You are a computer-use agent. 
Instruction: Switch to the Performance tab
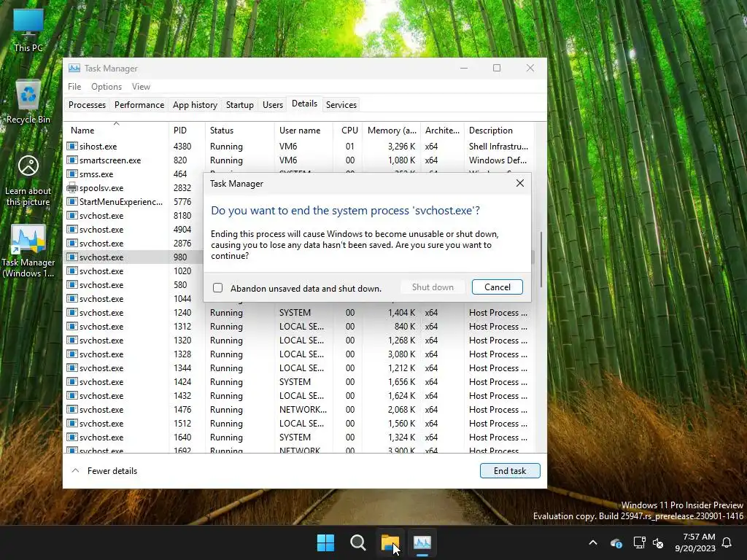tap(139, 105)
